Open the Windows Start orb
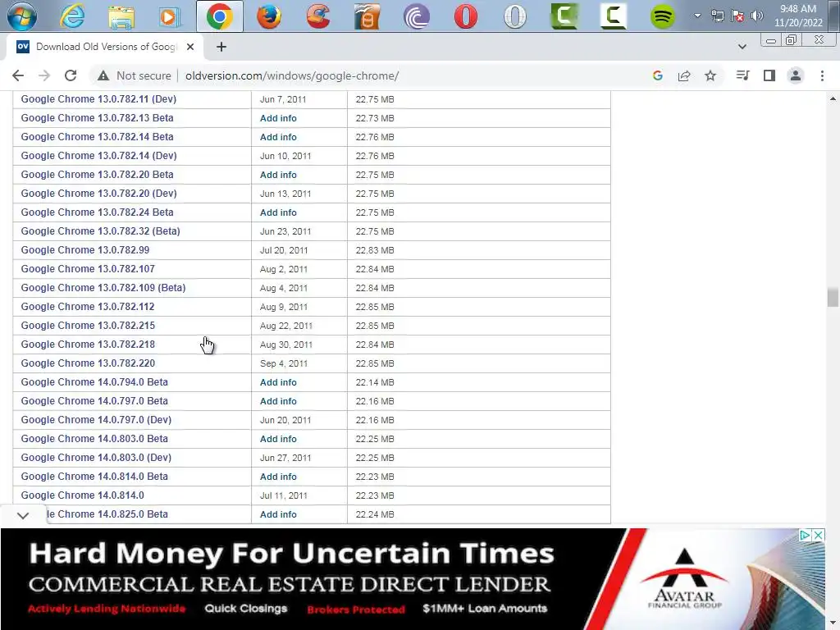Viewport: 840px width, 630px height. coord(22,16)
